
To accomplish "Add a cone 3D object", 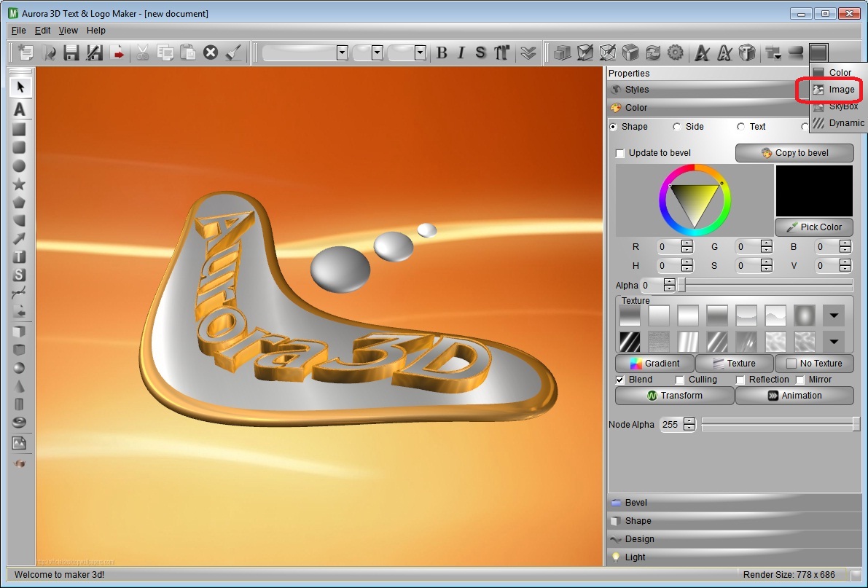I will click(20, 386).
